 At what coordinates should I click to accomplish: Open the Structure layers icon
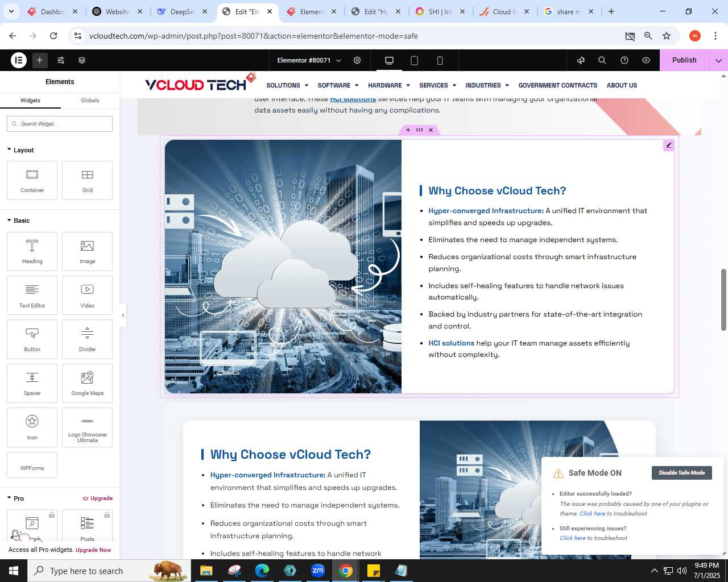[x=82, y=60]
